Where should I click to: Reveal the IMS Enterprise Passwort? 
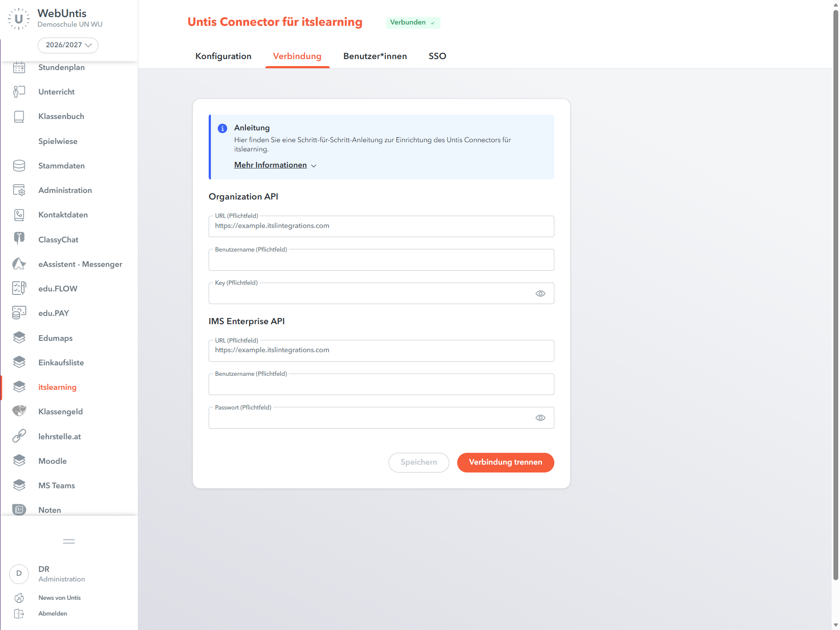540,418
